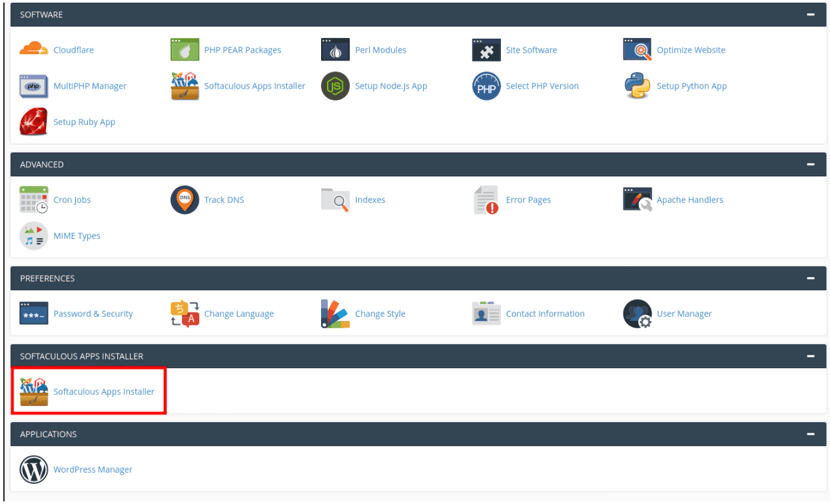
Task: Click the Change Language translate icon
Action: click(x=185, y=314)
